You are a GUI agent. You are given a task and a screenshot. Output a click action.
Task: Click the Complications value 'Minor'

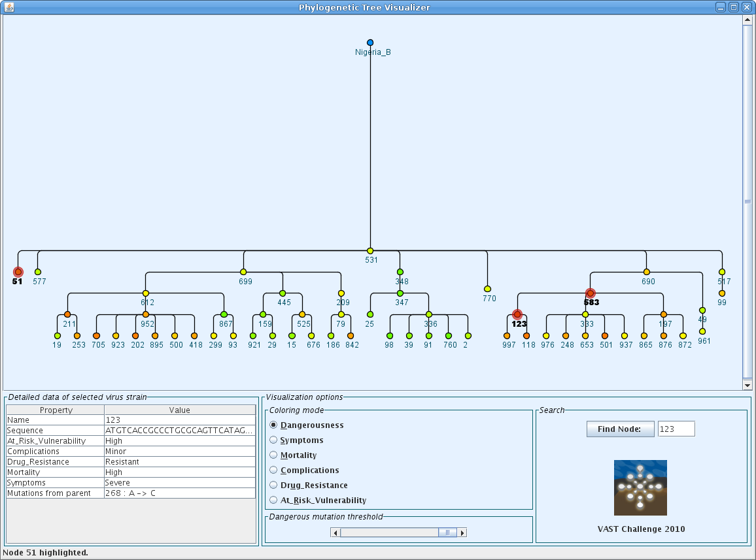click(180, 451)
